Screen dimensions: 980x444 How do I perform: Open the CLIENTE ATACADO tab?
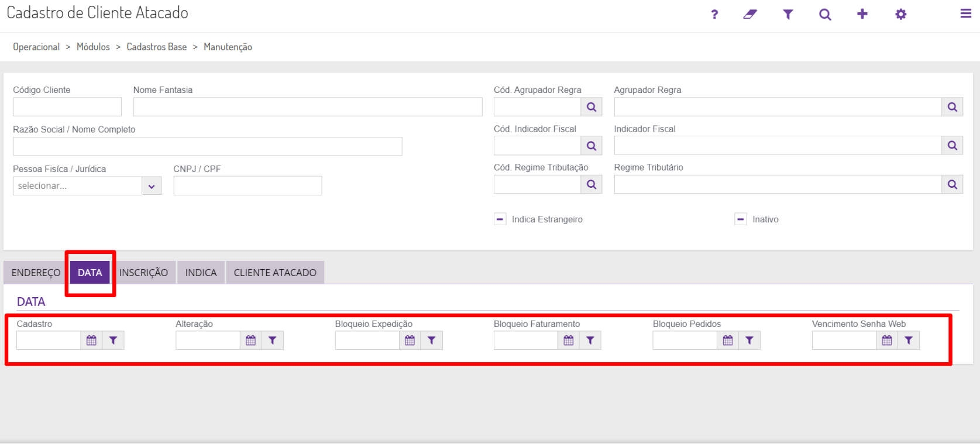[x=275, y=273]
